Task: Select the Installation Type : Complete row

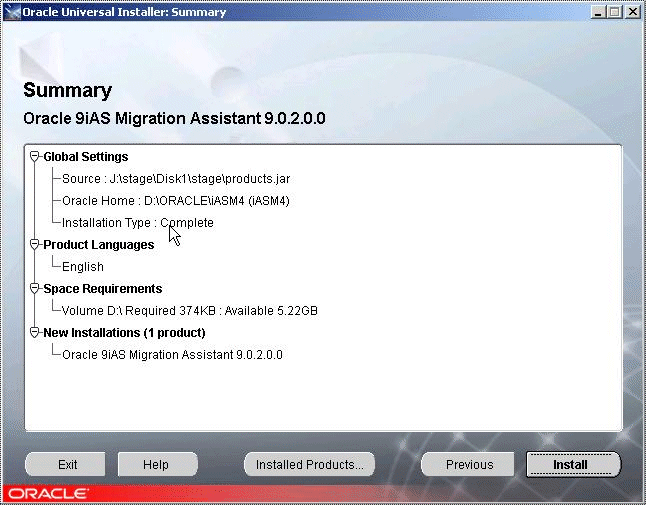Action: (x=138, y=223)
